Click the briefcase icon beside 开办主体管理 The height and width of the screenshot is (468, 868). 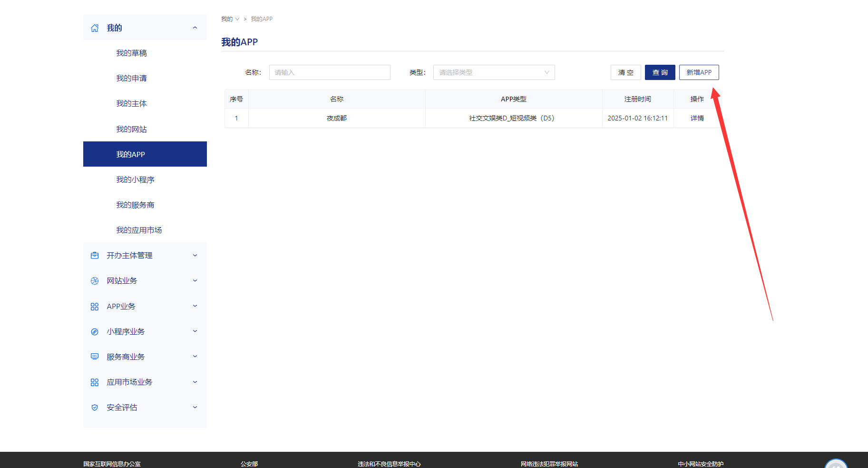[95, 256]
